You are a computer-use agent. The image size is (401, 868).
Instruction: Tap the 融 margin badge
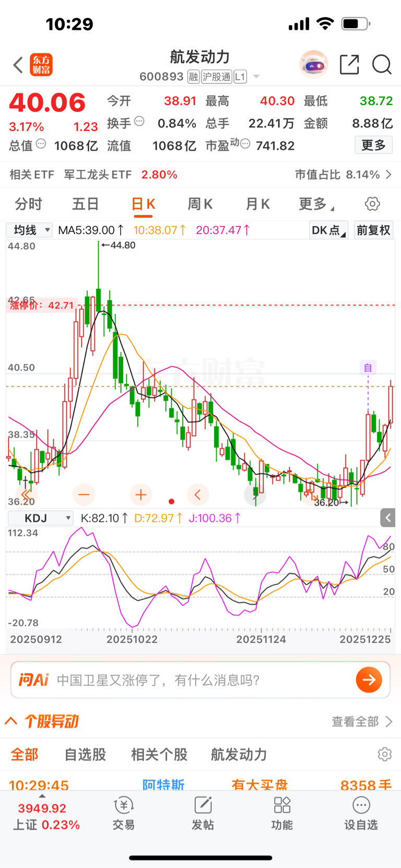[x=194, y=77]
